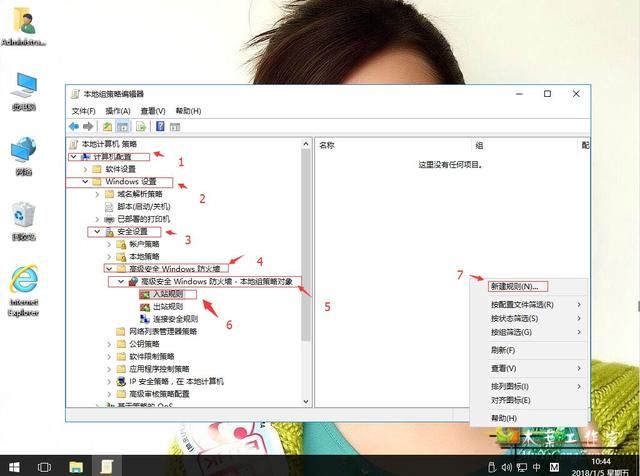The width and height of the screenshot is (640, 476).
Task: Choose 刷新(F) from context menu
Action: 503,350
